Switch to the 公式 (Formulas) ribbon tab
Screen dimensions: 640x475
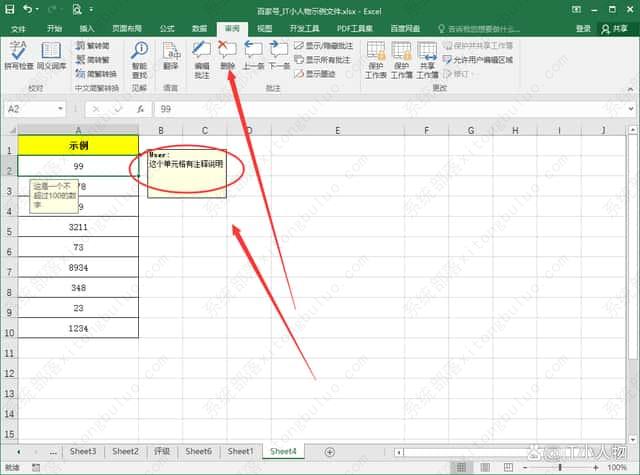[x=167, y=29]
